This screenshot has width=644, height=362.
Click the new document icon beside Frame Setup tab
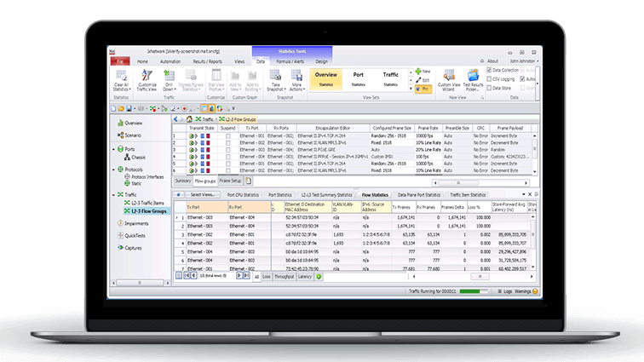point(248,181)
